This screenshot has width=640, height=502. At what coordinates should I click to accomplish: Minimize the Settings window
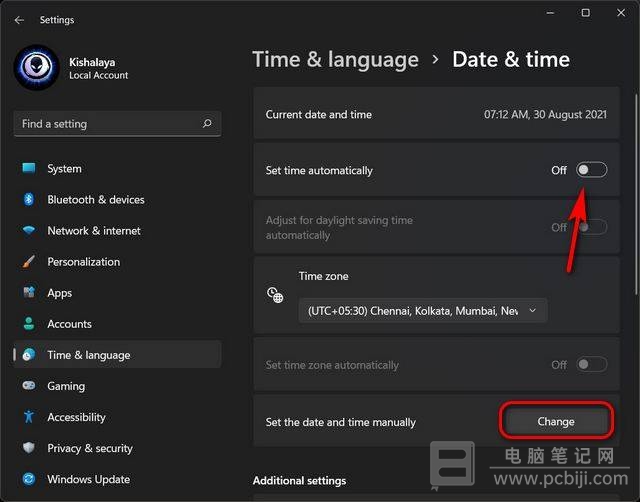[550, 13]
